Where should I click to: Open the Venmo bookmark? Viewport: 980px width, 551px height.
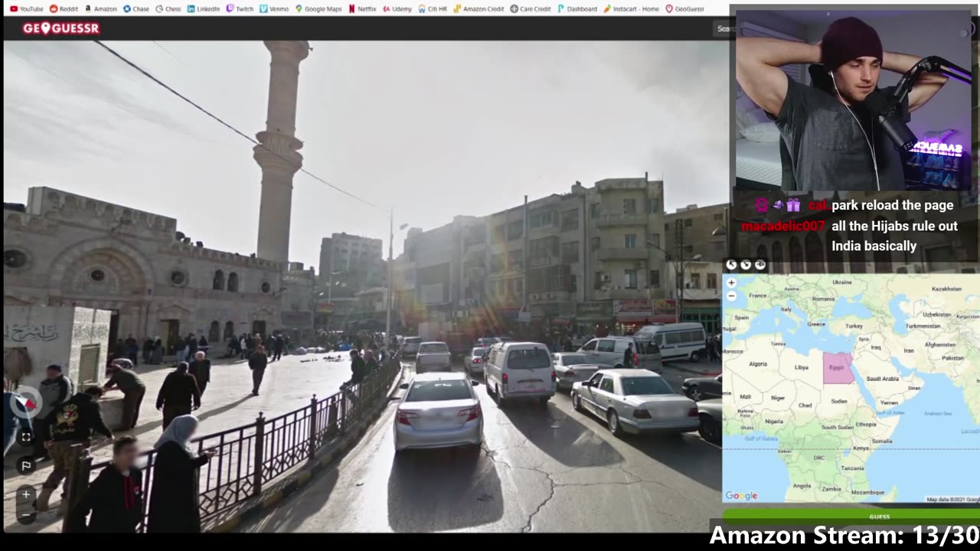(274, 8)
